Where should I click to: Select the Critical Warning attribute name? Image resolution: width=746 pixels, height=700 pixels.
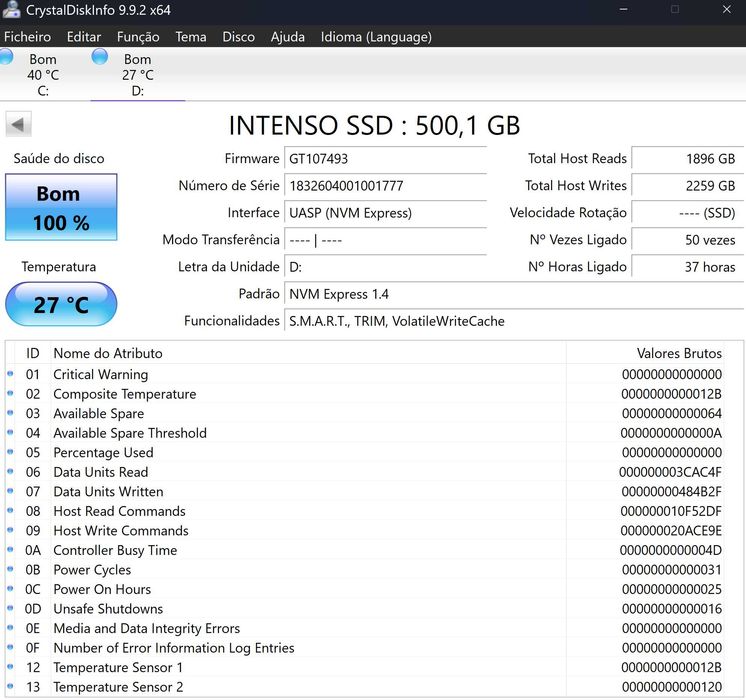pos(100,375)
